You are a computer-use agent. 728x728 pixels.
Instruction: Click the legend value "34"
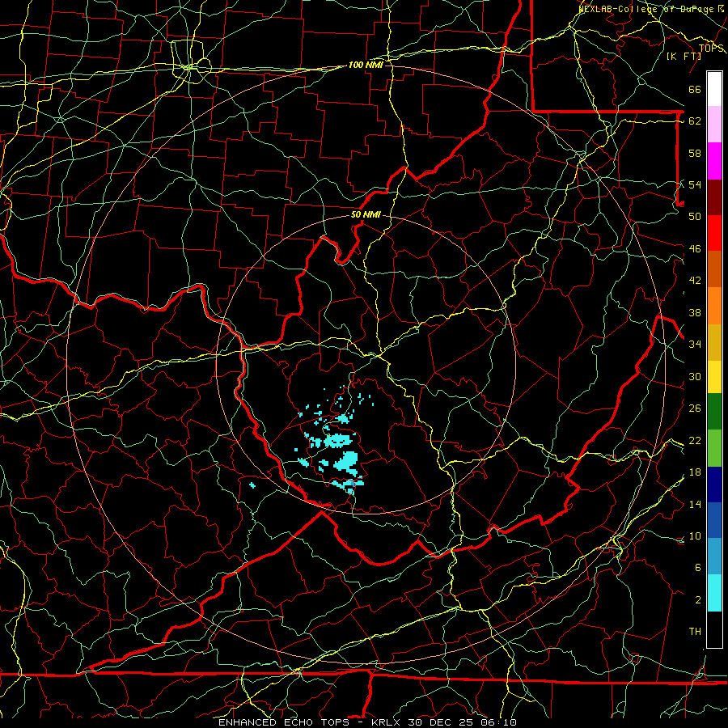[x=695, y=344]
